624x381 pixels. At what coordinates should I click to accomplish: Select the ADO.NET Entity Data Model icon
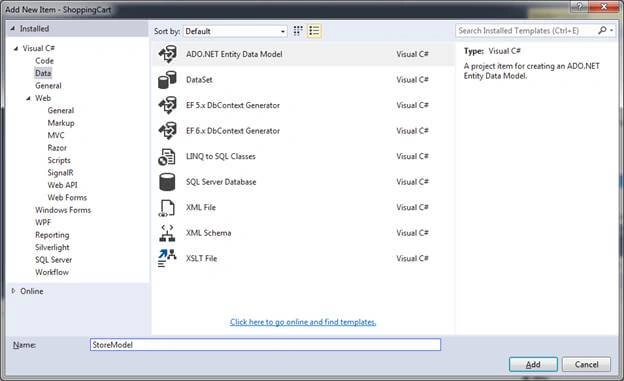[168, 54]
